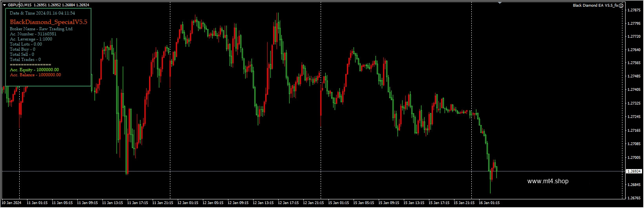Click the 15 Jan 17:15 time axis label
Screen dimensions: 644x208
439,203
